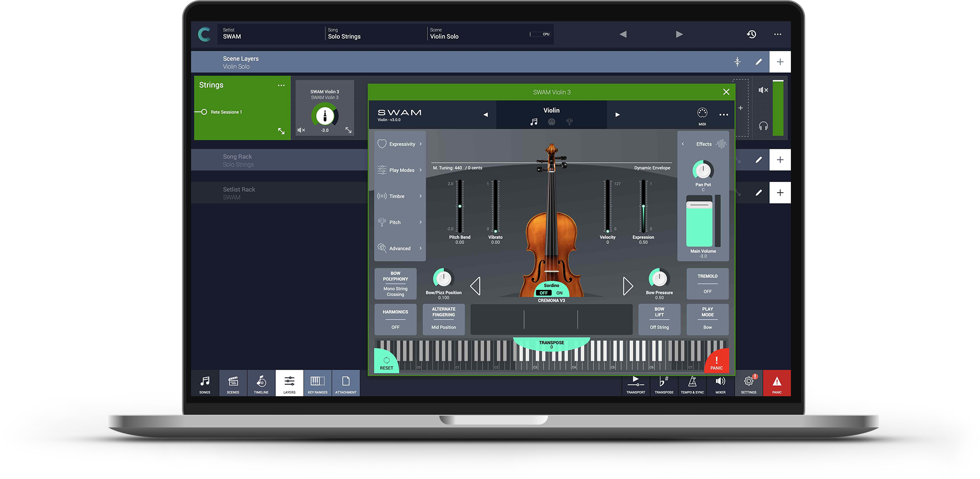This screenshot has width=980, height=479.
Task: Add an item to Song Rack
Action: pos(780,160)
